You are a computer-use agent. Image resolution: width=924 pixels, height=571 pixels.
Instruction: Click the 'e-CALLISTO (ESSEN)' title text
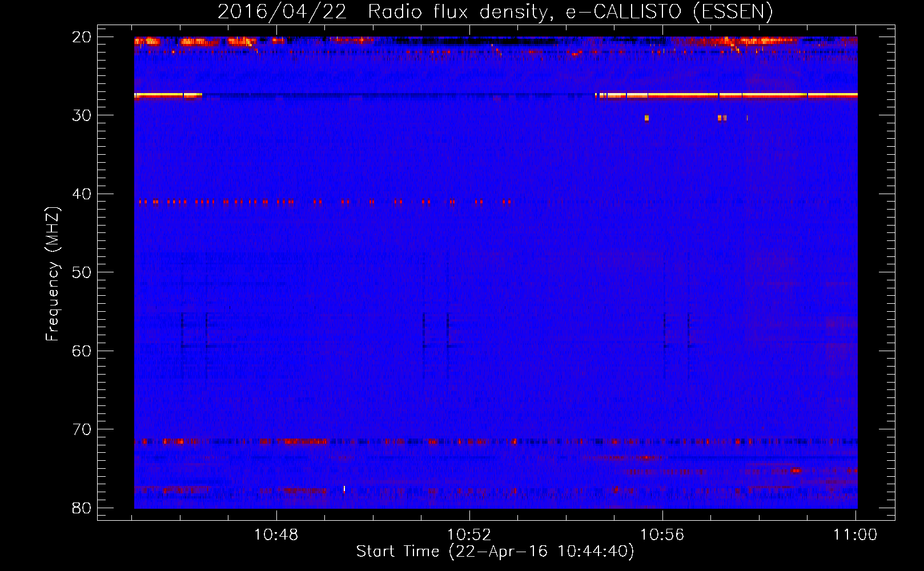669,12
